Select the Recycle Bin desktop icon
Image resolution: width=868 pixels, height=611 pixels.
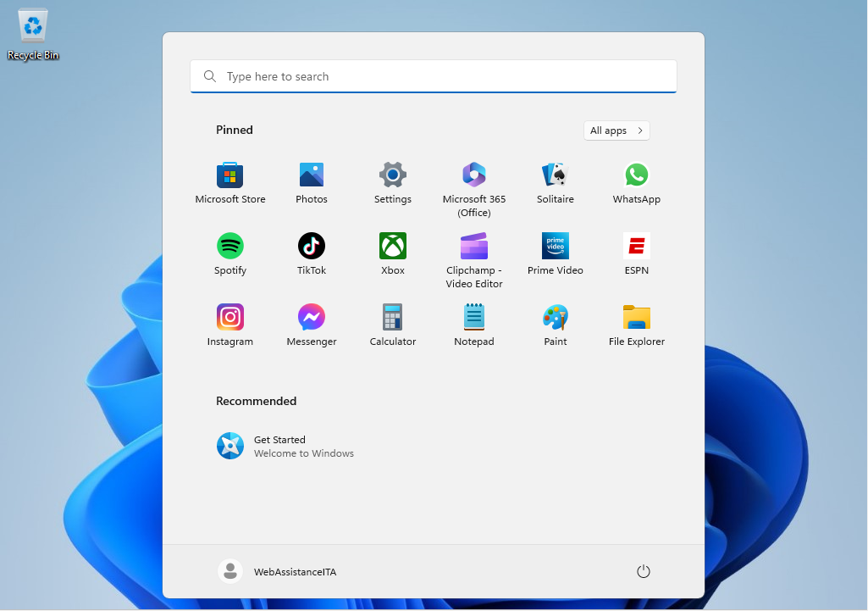click(33, 35)
